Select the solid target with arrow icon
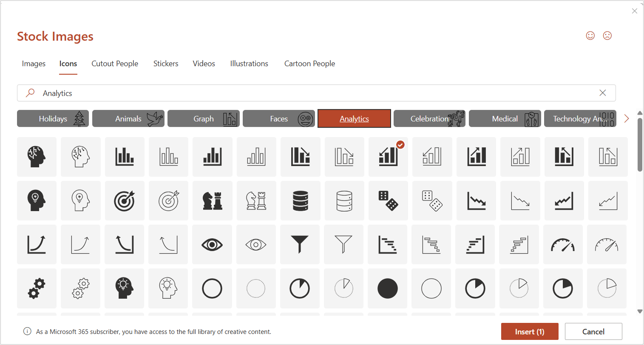644x345 pixels. (x=125, y=201)
